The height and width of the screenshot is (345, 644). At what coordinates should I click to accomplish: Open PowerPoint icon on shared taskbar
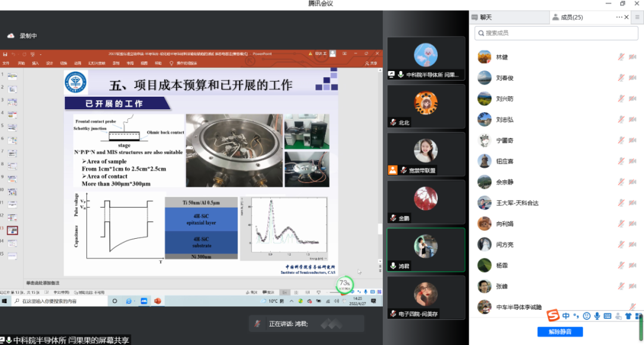point(157,301)
